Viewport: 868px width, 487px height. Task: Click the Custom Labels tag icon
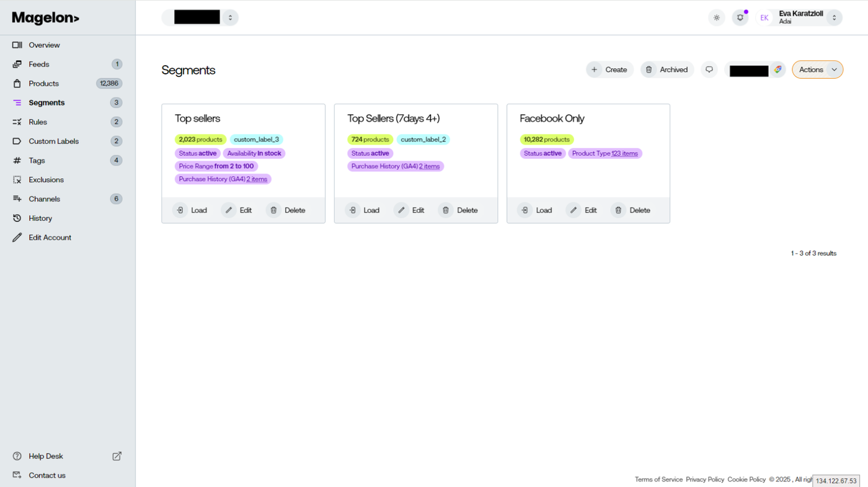pyautogui.click(x=17, y=141)
